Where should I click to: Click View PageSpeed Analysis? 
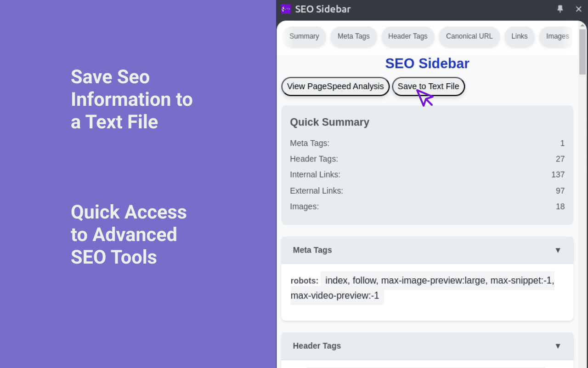[x=335, y=86]
